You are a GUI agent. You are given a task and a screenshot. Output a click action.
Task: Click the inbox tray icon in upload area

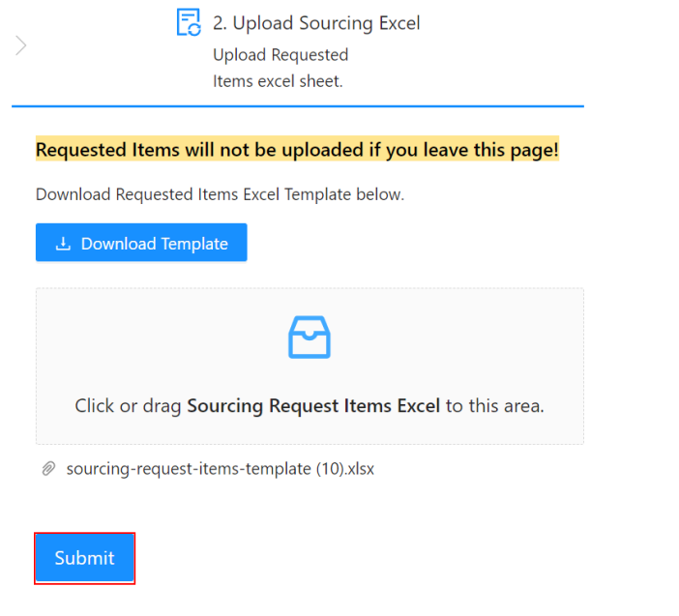pyautogui.click(x=310, y=337)
